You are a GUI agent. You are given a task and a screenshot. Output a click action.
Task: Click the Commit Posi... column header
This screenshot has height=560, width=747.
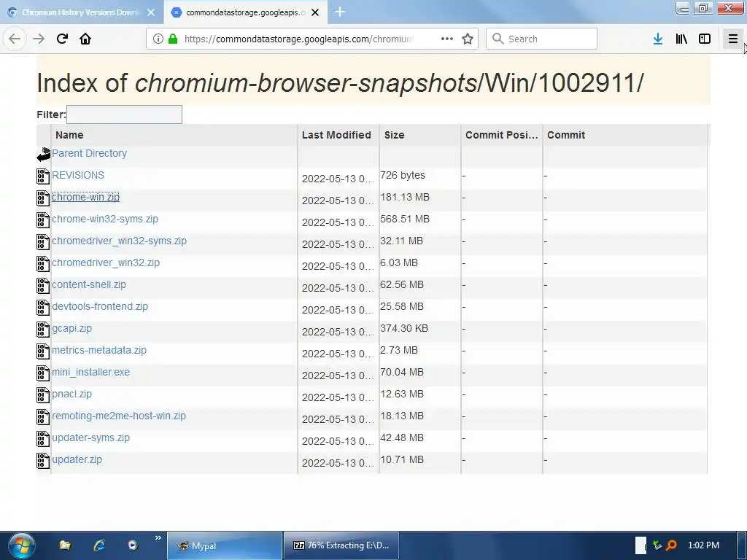pyautogui.click(x=502, y=135)
